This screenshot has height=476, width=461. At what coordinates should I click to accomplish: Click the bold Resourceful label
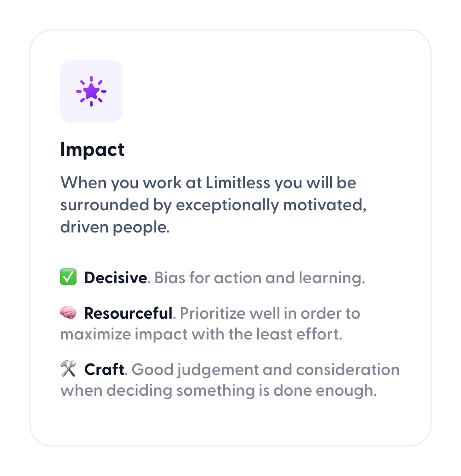(x=128, y=314)
